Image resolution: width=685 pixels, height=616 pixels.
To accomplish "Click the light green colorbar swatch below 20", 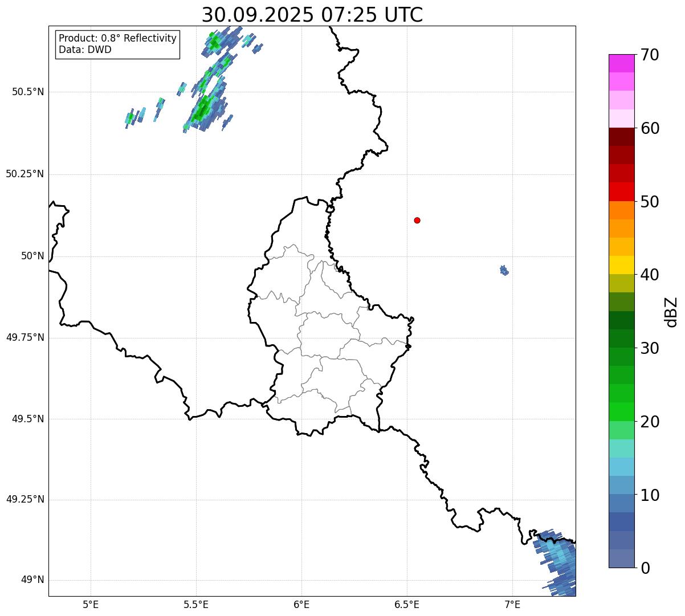I will click(622, 430).
